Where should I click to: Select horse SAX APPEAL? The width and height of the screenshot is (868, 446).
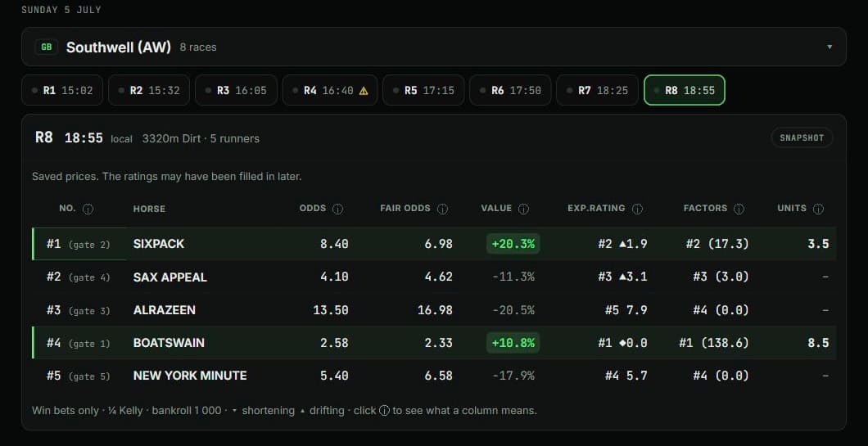pyautogui.click(x=170, y=277)
